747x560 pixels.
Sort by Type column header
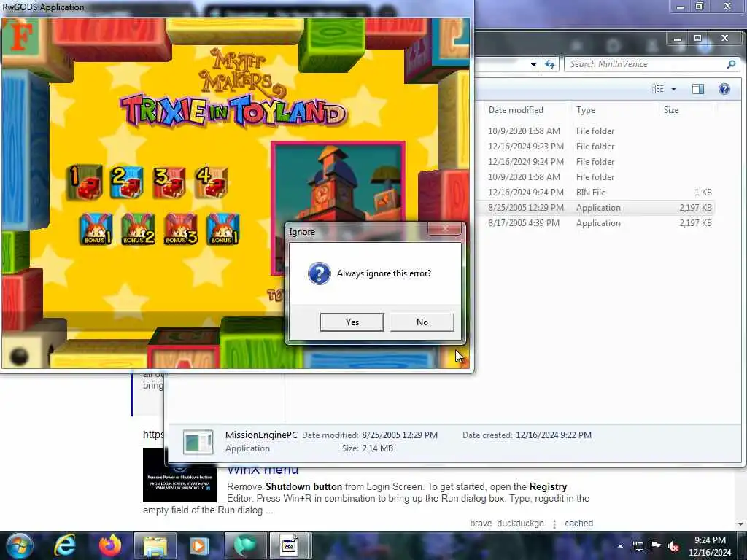[x=586, y=110]
